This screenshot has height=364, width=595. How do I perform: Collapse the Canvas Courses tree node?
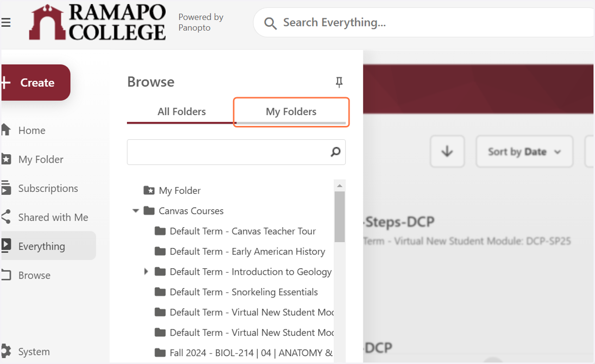(135, 211)
